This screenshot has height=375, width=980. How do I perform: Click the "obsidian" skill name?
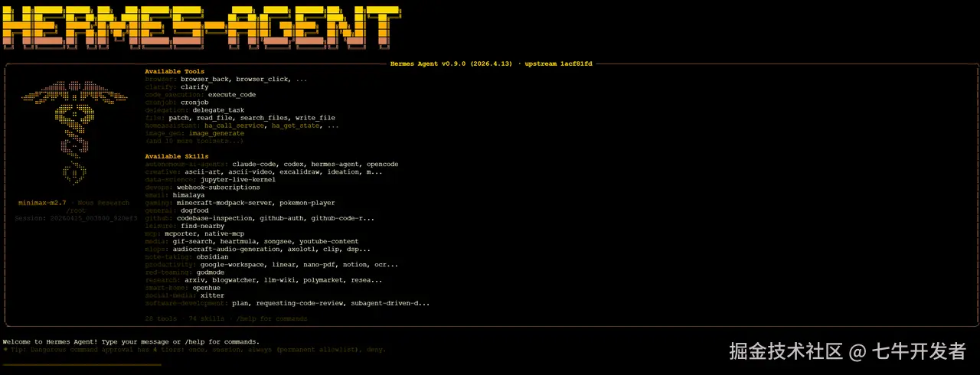pyautogui.click(x=212, y=256)
